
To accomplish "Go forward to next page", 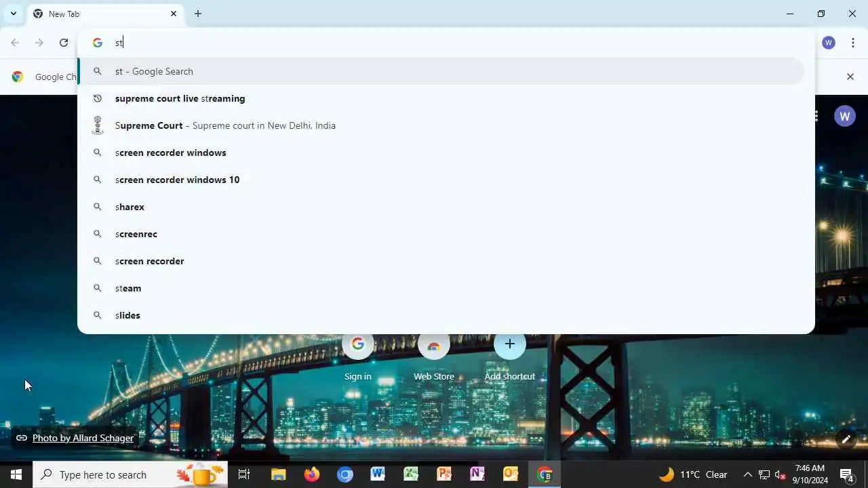I will pos(39,43).
